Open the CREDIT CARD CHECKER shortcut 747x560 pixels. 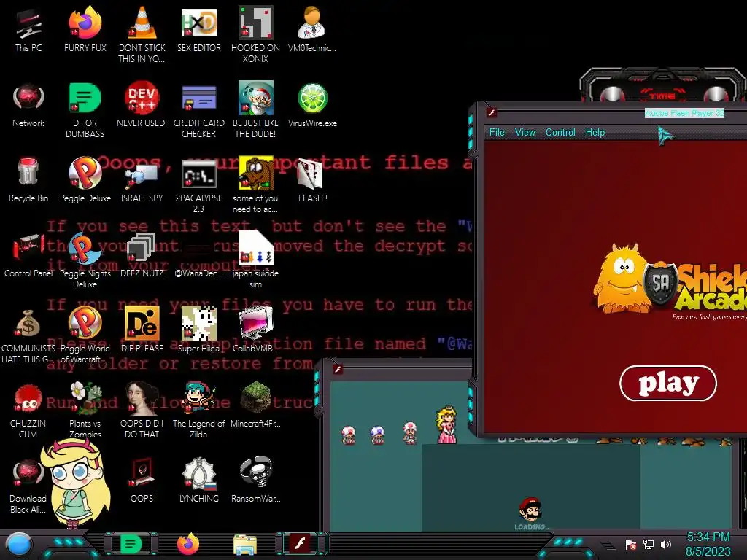coord(198,98)
